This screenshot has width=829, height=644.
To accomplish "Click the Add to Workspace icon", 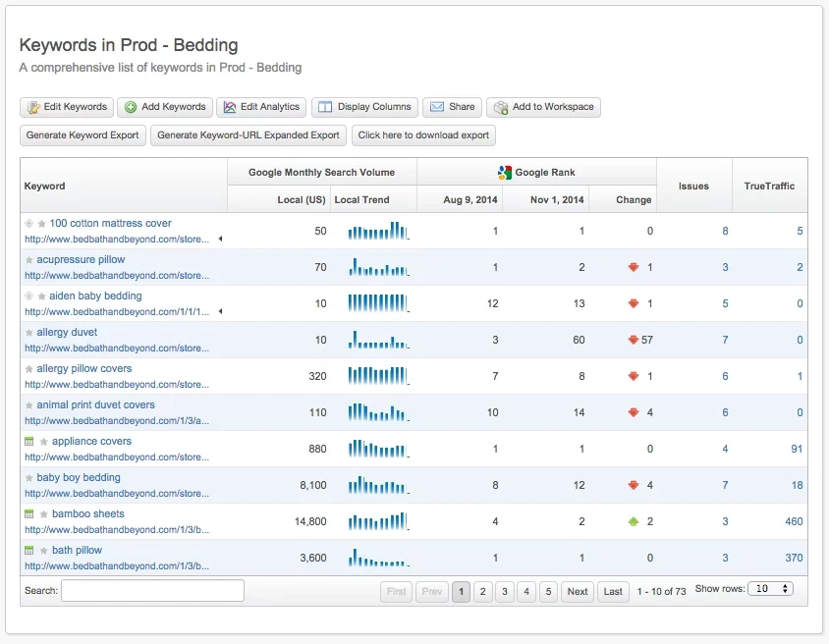I will [501, 107].
